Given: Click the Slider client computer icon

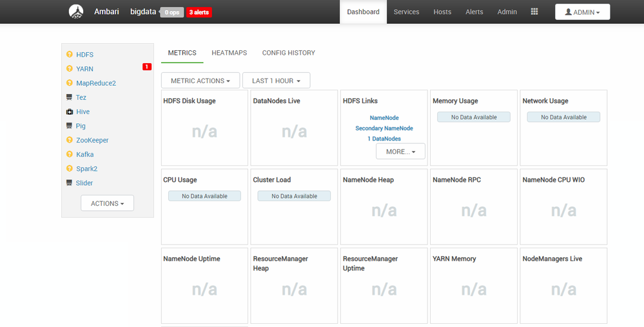Looking at the screenshot, I should (x=70, y=183).
